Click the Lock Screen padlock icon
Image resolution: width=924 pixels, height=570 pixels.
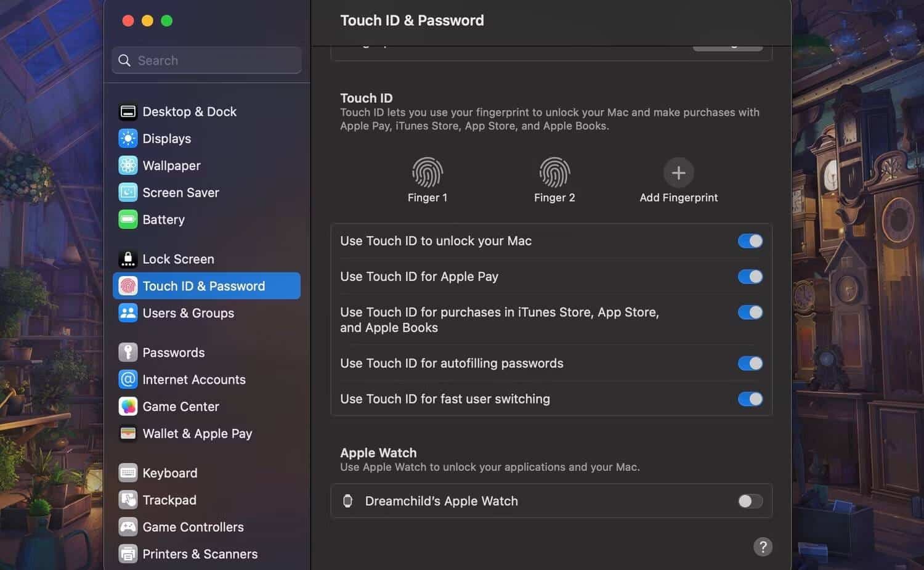point(128,259)
